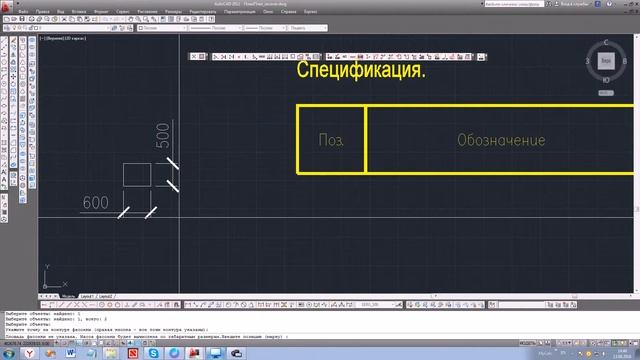640x360 pixels.
Task: Activate the Pan hand tool
Action: [131, 19]
